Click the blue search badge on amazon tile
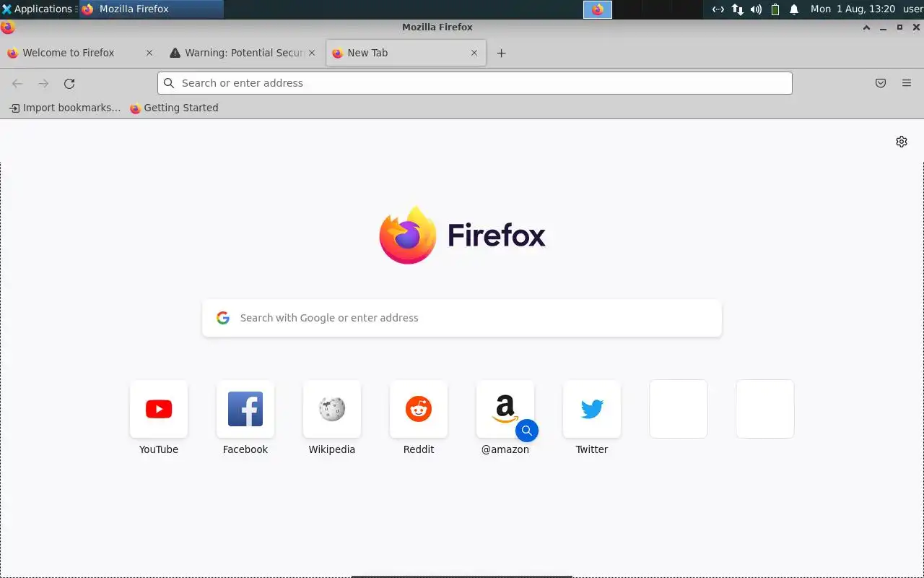 (x=527, y=431)
